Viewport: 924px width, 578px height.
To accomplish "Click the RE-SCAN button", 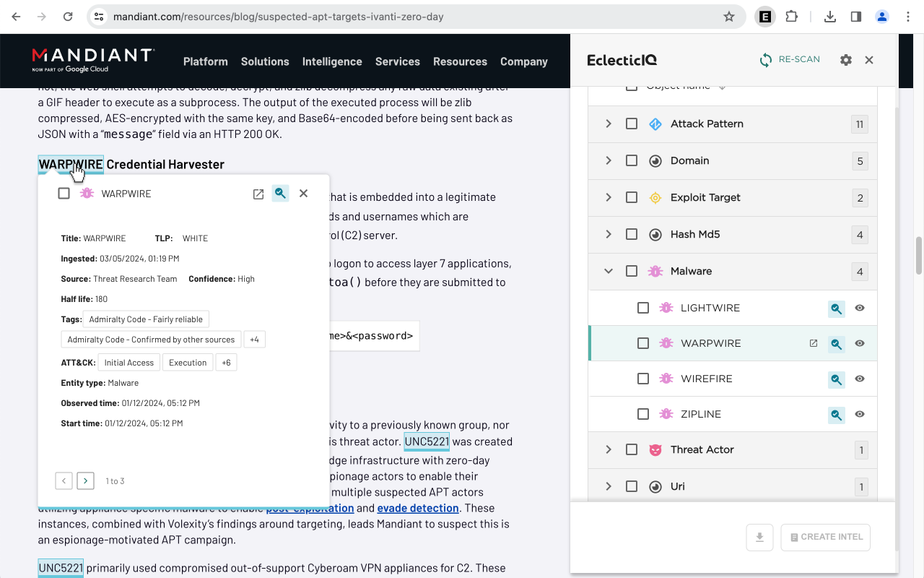I will tap(789, 60).
